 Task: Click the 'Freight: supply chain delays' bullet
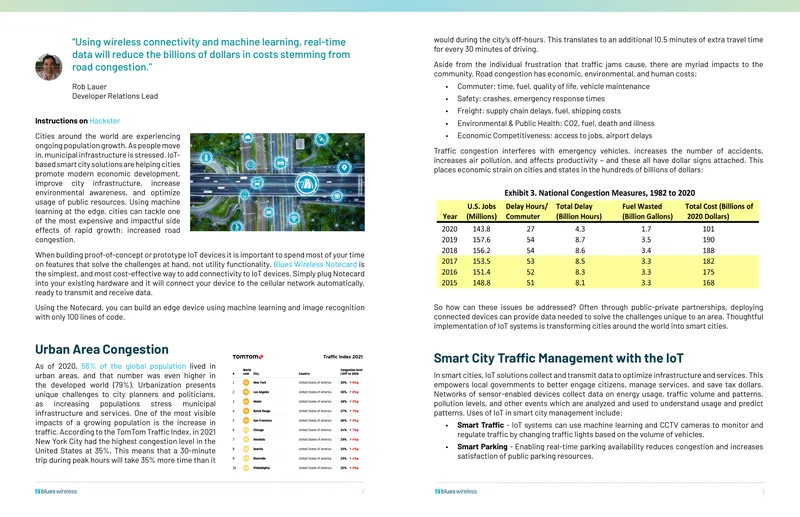pyautogui.click(x=539, y=111)
